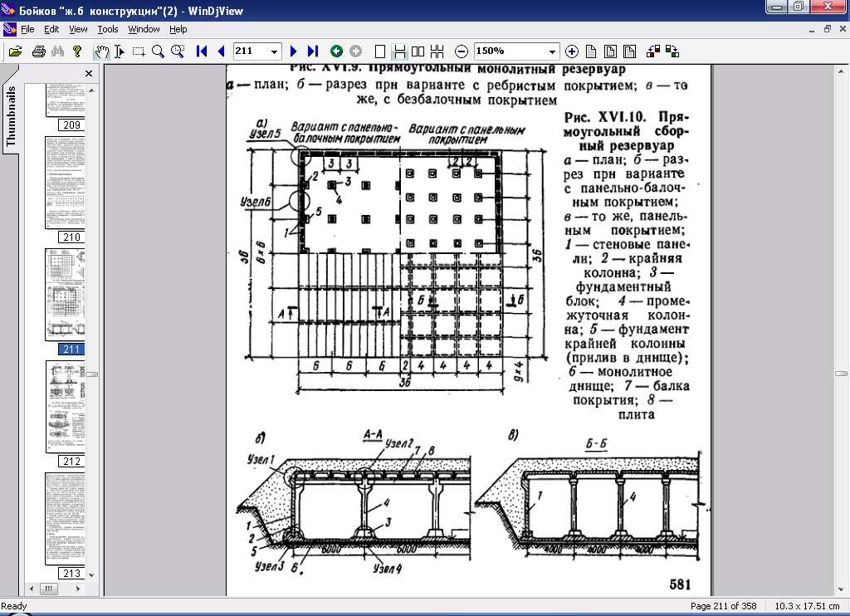Print the document using the printer icon
The width and height of the screenshot is (850, 616).
click(38, 51)
